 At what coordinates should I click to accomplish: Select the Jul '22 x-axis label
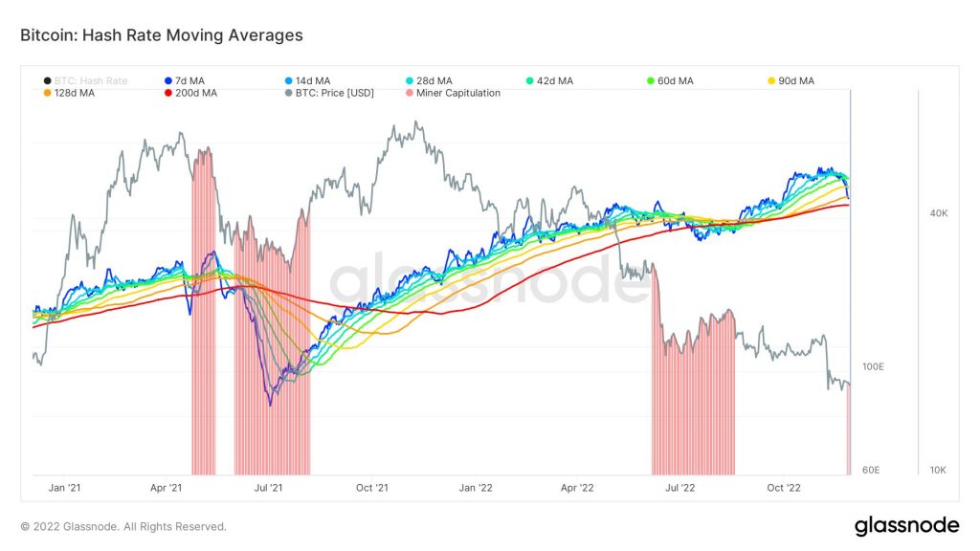tap(679, 488)
